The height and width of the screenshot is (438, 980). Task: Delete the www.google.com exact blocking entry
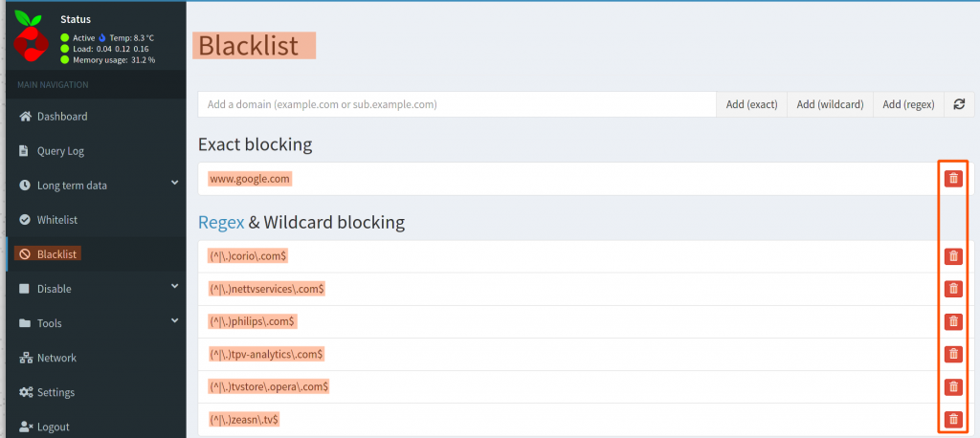(953, 179)
